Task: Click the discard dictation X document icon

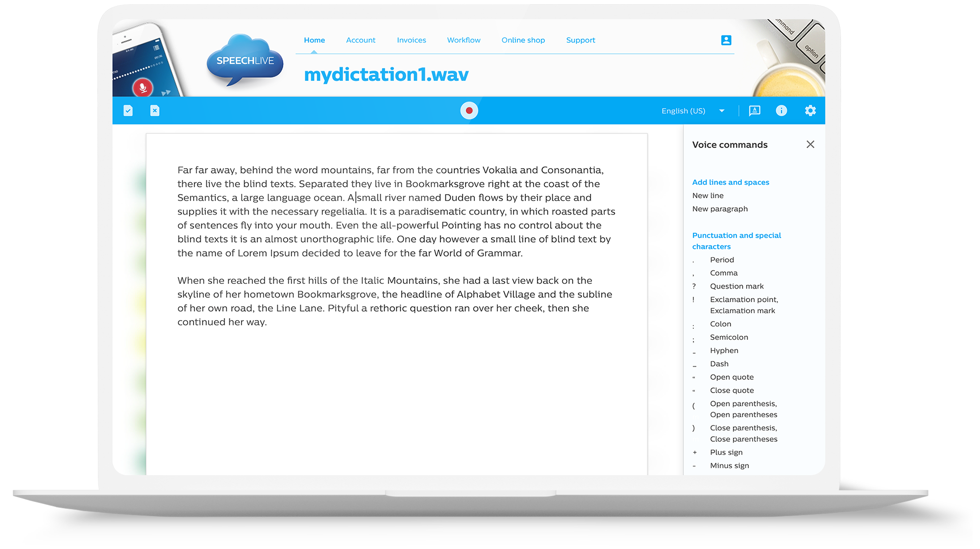Action: click(155, 111)
